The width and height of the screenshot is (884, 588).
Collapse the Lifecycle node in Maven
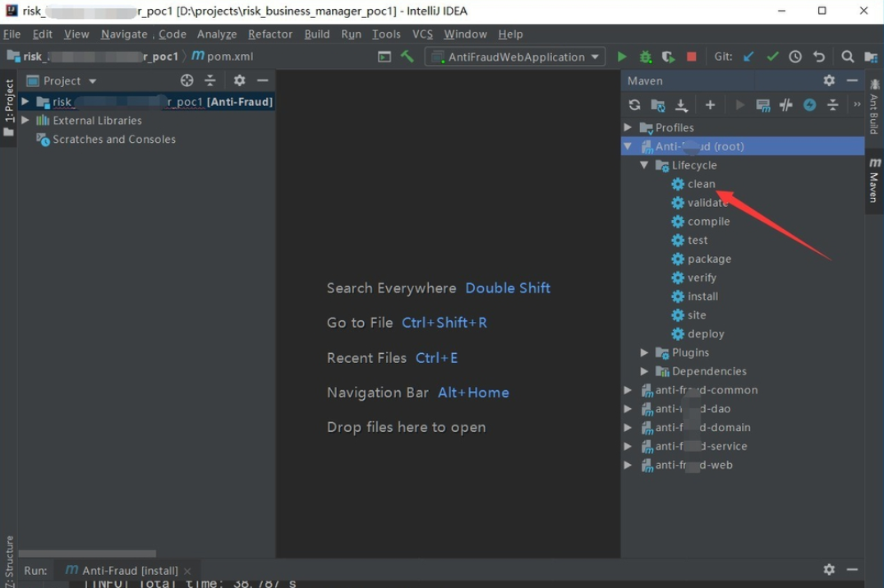coord(645,165)
